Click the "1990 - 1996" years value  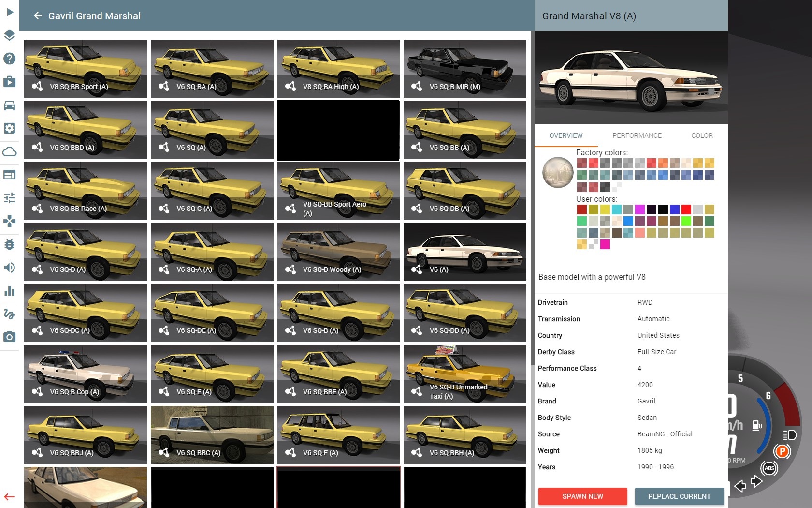tap(655, 467)
